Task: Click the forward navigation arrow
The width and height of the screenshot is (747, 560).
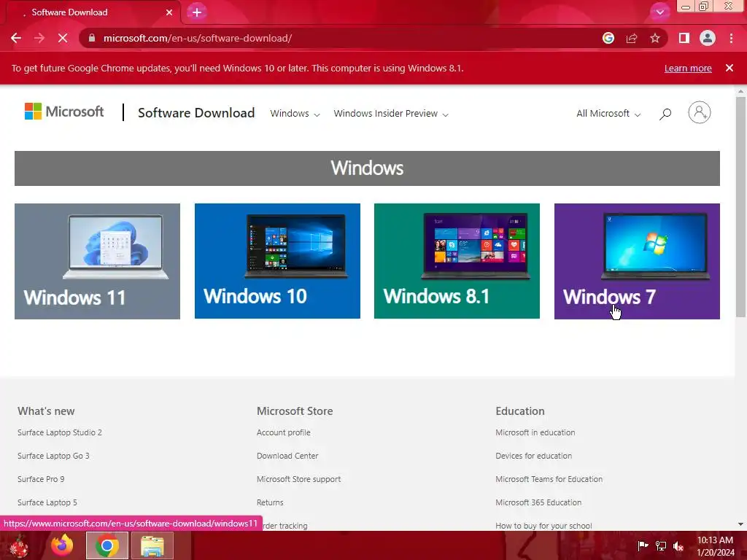Action: coord(39,38)
